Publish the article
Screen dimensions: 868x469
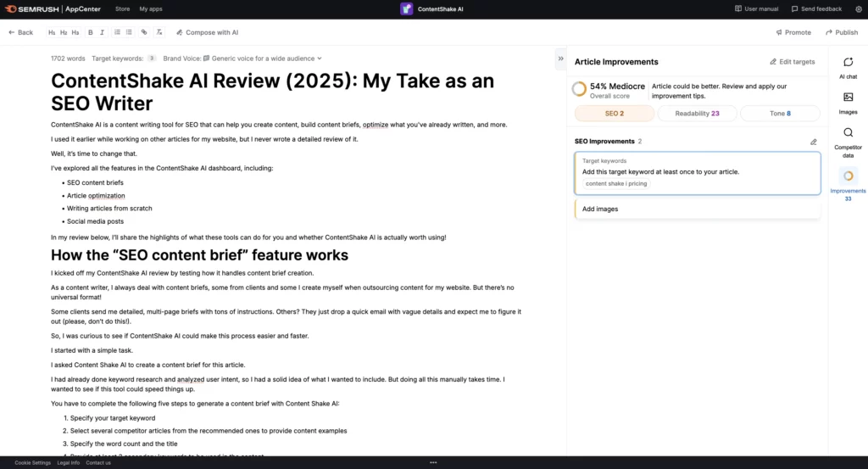point(842,33)
